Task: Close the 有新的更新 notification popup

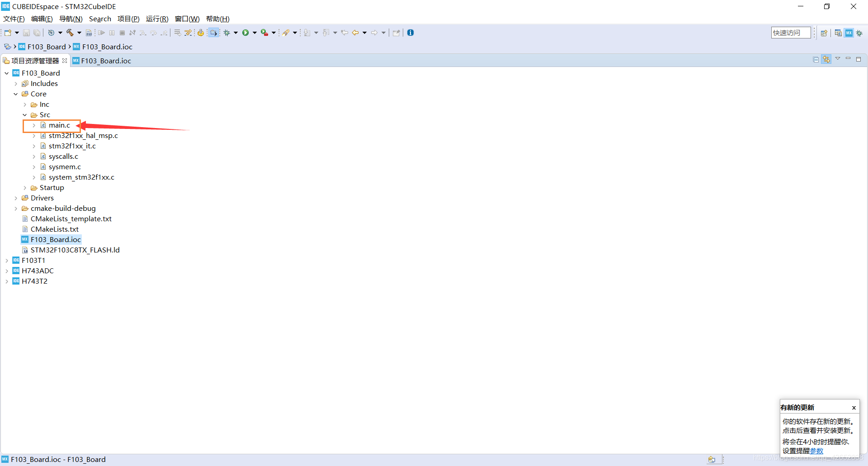Action: click(854, 408)
